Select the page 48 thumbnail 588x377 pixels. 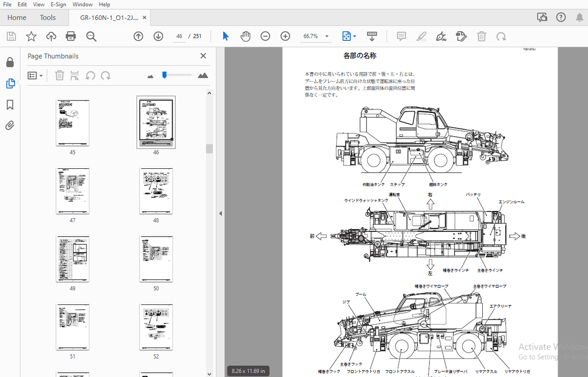[156, 191]
